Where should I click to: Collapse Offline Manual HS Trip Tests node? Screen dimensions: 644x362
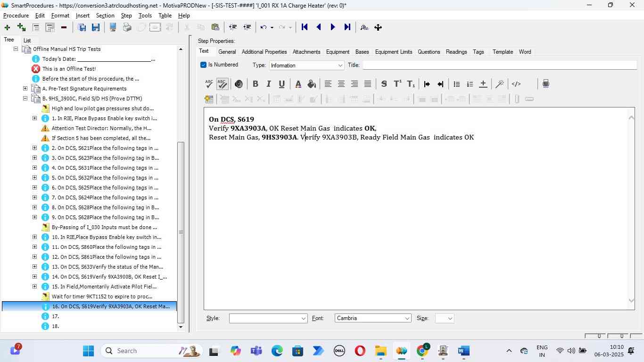tap(16, 49)
